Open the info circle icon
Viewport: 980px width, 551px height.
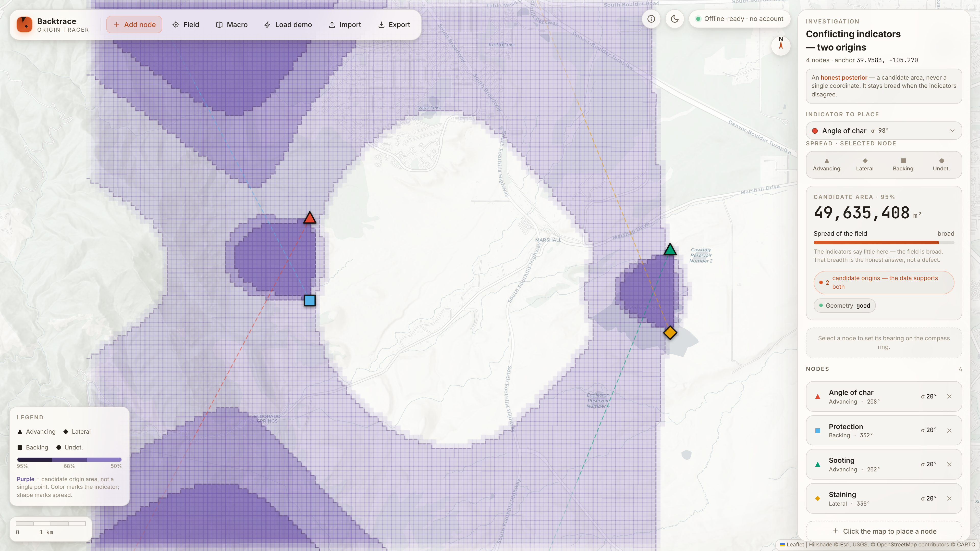click(651, 19)
